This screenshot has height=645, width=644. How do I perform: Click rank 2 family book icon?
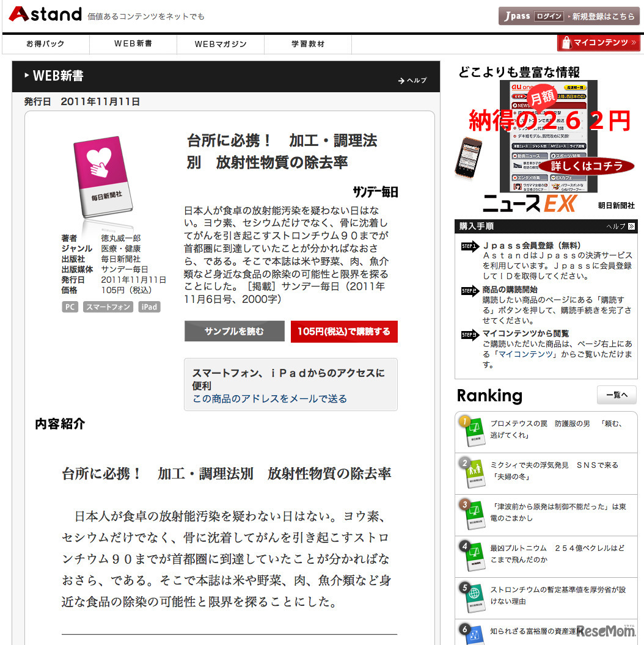pos(474,473)
